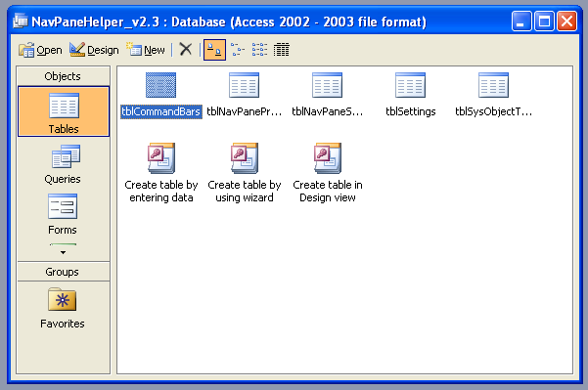The height and width of the screenshot is (390, 588).
Task: Click the Objects group header
Action: coord(63,76)
